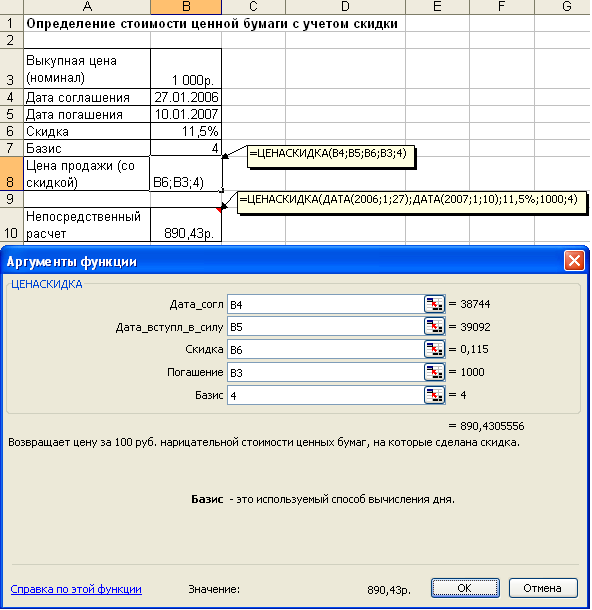Click collapse-dialog icon for Дата_согл field
The width and height of the screenshot is (592, 610).
click(434, 304)
